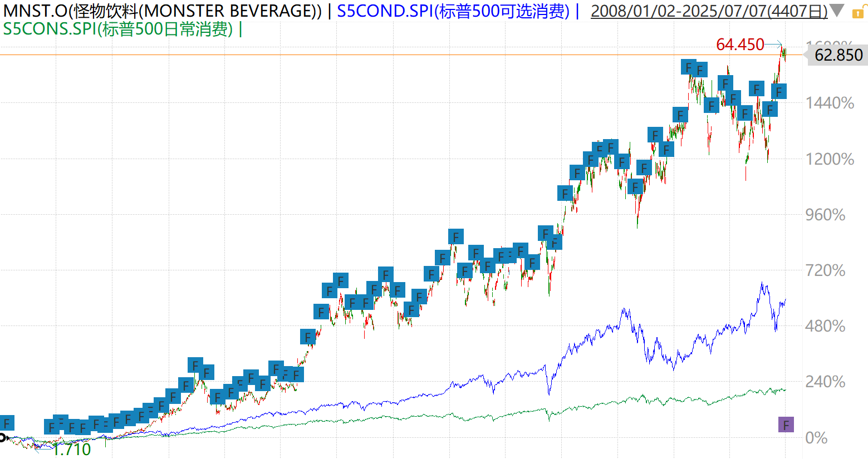Click the 1200% axis label
Viewport: 868px width, 459px height.
tap(830, 159)
